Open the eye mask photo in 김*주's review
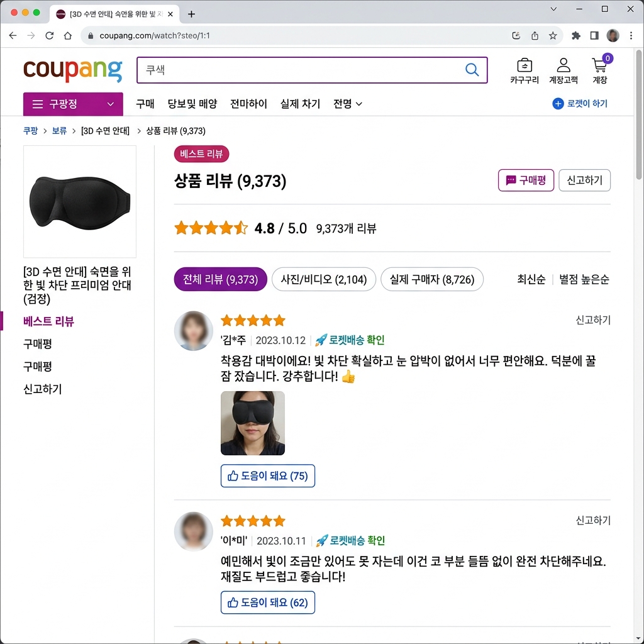The height and width of the screenshot is (644, 644). point(252,423)
